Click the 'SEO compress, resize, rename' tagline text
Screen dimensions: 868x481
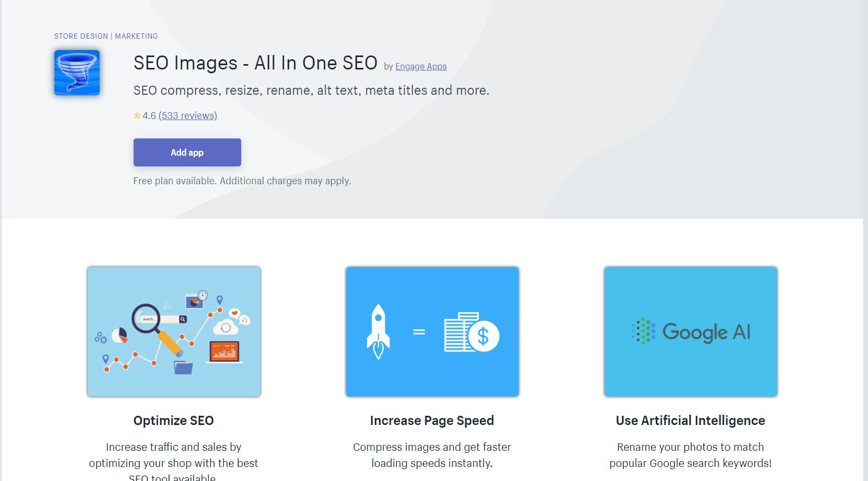[311, 90]
